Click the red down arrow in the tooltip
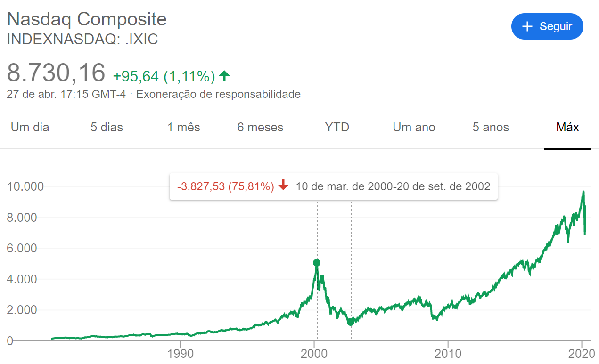 (283, 186)
